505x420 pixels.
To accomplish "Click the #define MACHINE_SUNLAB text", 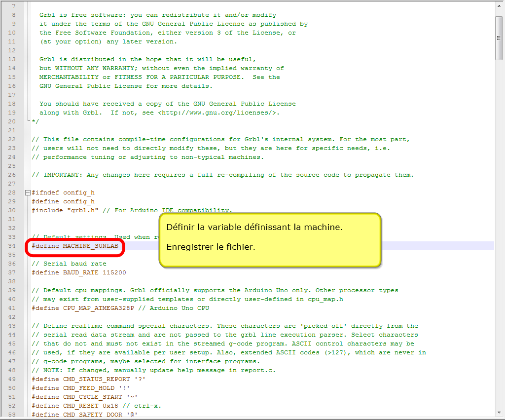I will 76,246.
